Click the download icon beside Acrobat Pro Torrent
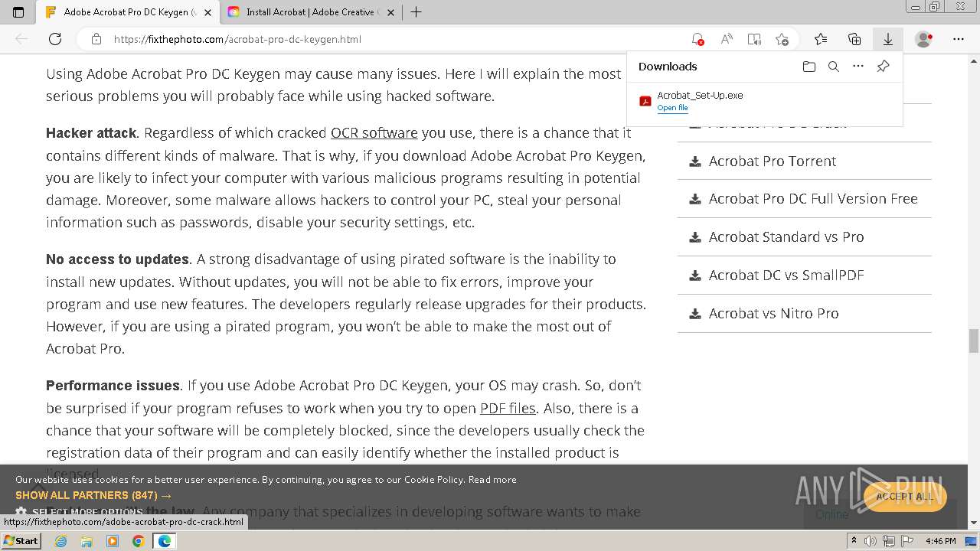980x551 pixels. pos(695,161)
